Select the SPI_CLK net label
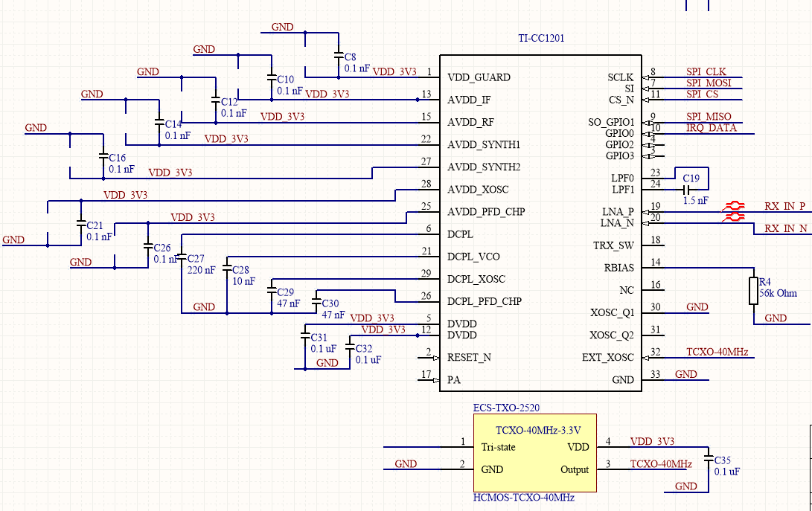This screenshot has height=511, width=812. pyautogui.click(x=706, y=71)
